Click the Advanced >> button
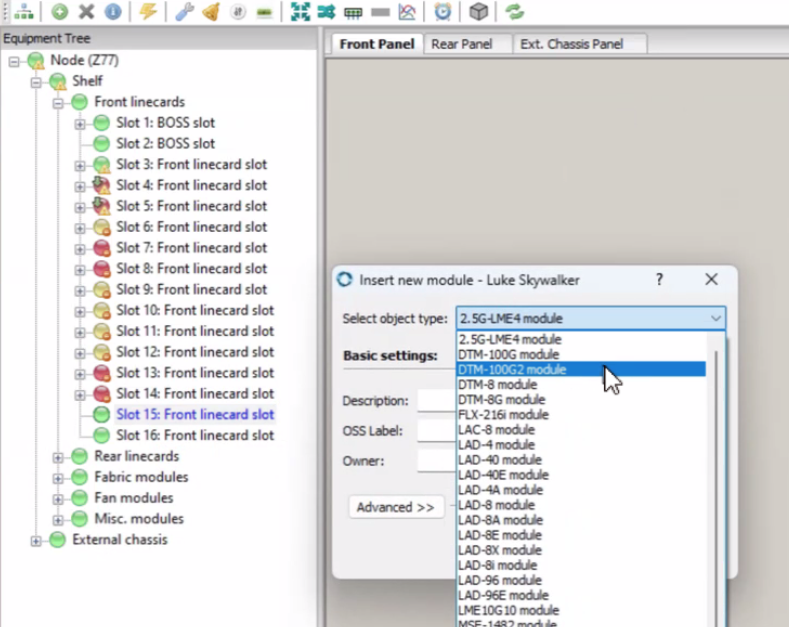This screenshot has width=789, height=627. coord(396,507)
